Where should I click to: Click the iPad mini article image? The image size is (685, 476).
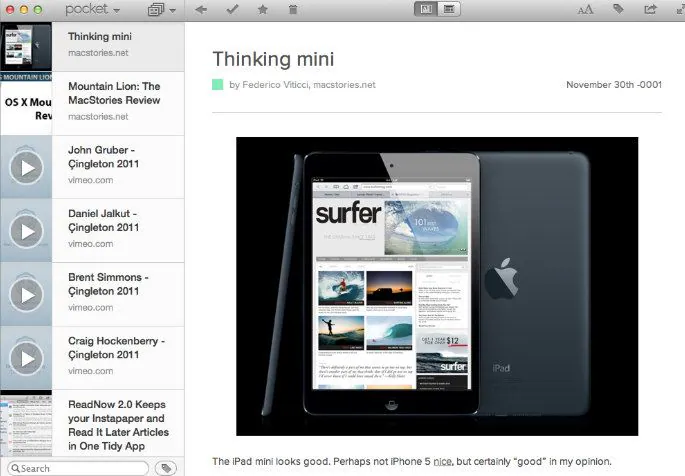coord(437,286)
